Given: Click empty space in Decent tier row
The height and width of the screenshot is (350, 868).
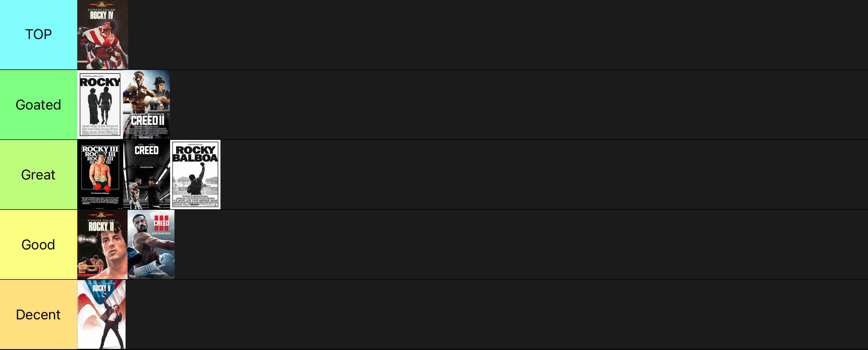Looking at the screenshot, I should click(x=497, y=315).
